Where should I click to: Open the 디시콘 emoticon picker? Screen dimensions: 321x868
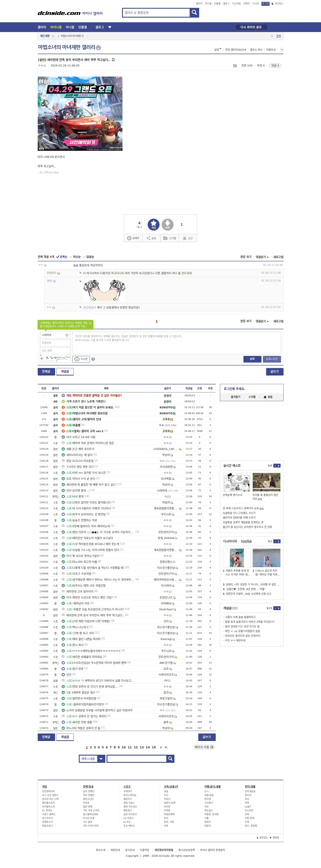tap(81, 359)
